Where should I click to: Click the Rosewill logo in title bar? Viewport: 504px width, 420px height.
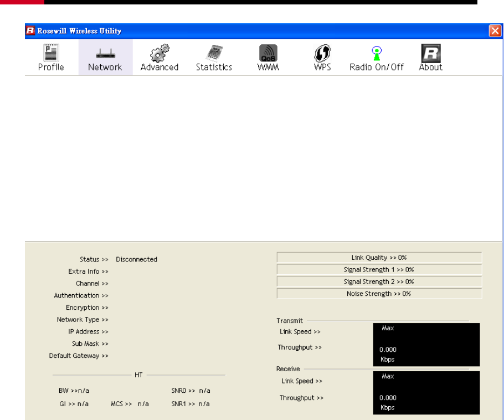(30, 31)
